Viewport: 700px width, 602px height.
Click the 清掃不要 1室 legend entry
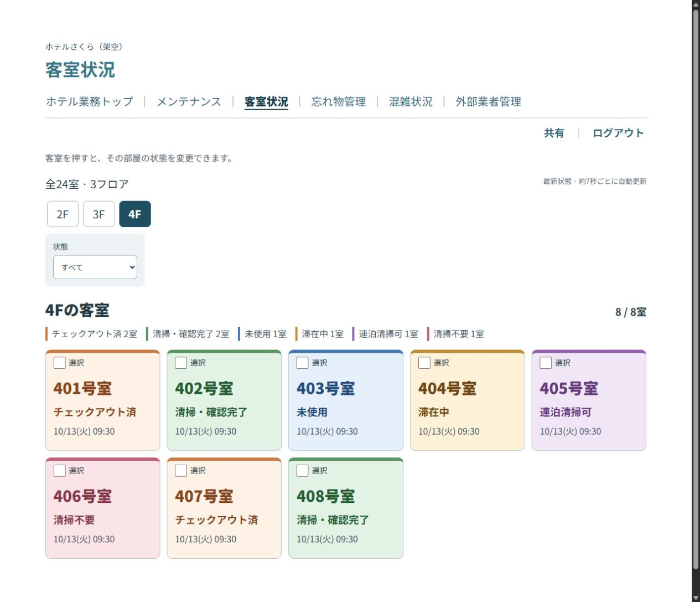pyautogui.click(x=457, y=334)
